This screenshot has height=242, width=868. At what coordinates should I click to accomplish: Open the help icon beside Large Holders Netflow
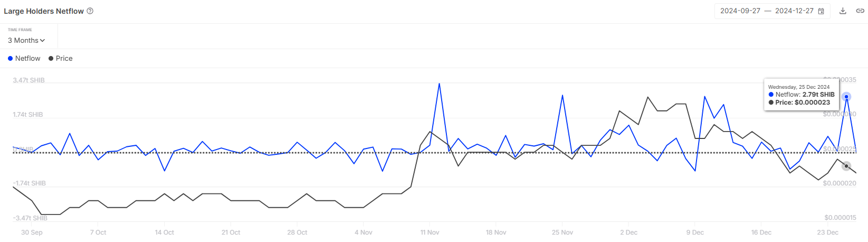coord(90,11)
